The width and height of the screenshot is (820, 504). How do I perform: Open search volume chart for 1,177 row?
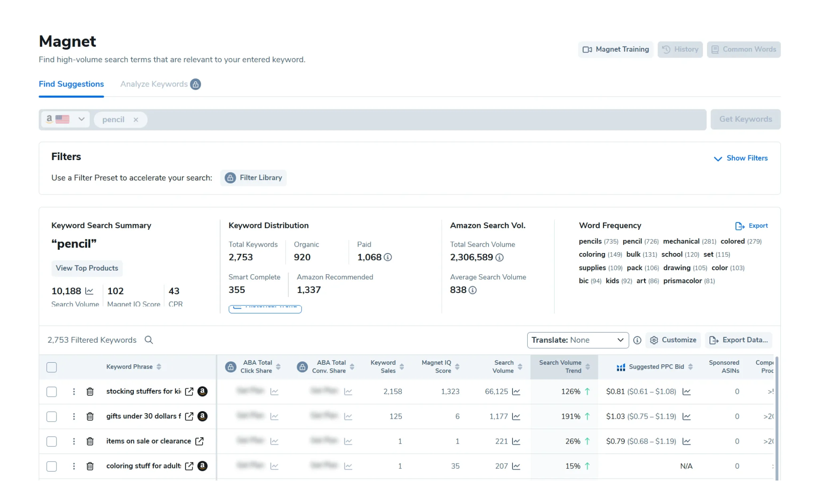517,416
